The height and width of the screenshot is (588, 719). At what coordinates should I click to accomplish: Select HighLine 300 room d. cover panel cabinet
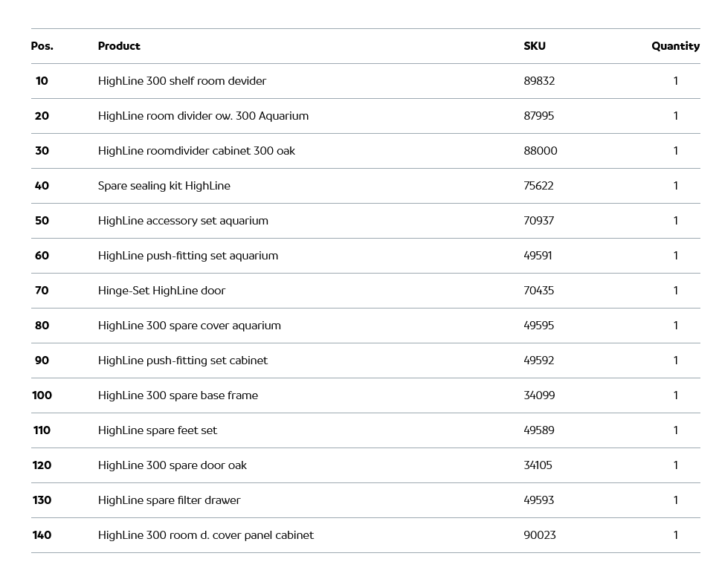[205, 535]
